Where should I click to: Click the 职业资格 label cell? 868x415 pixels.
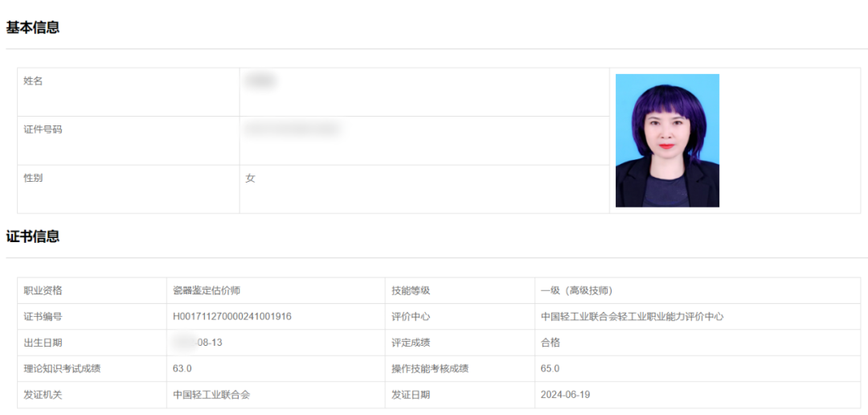(92, 290)
